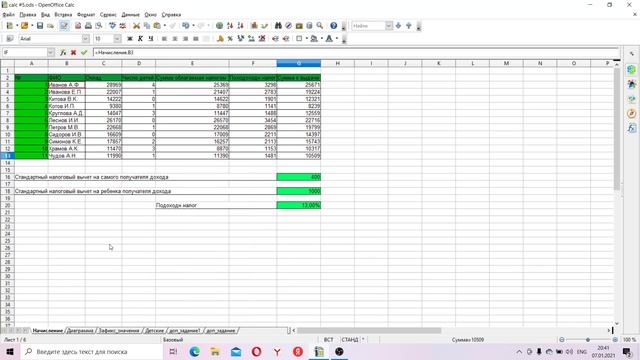Open the Borders dropdown arrow

coord(307,38)
